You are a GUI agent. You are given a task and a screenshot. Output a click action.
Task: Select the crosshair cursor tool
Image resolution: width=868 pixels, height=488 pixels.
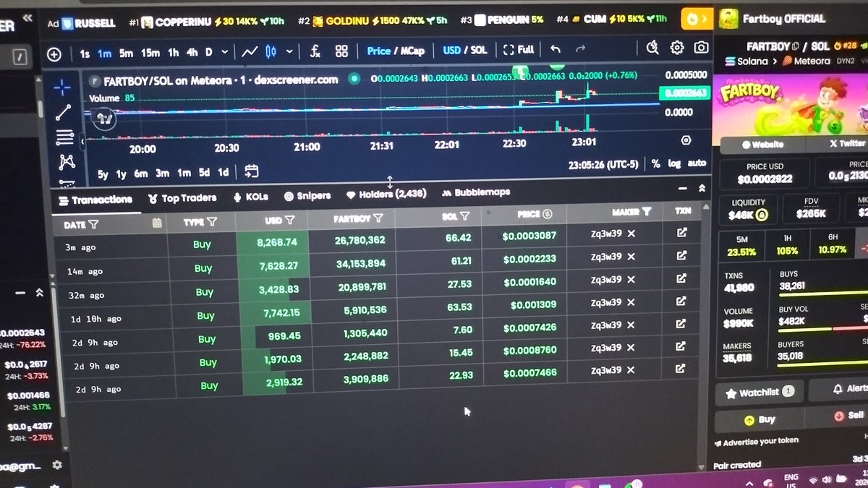tap(62, 87)
